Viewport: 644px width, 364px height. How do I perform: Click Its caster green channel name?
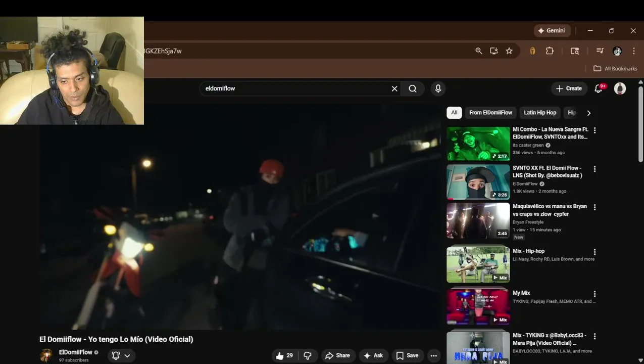pyautogui.click(x=528, y=145)
